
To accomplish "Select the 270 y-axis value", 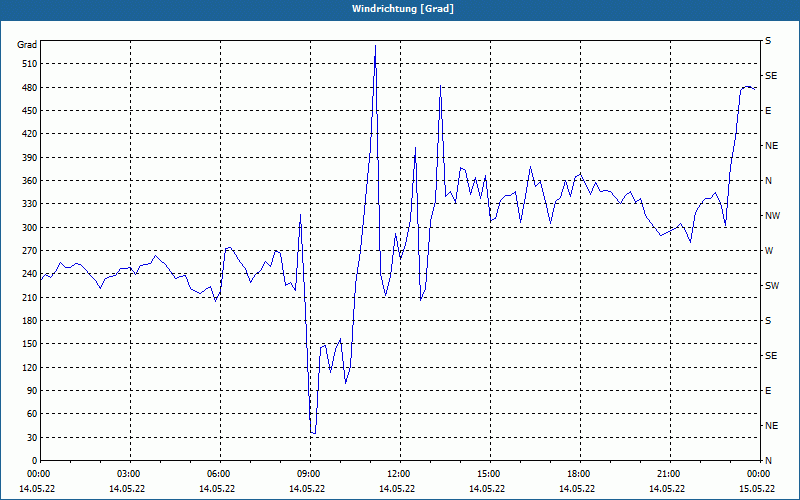I will click(30, 251).
